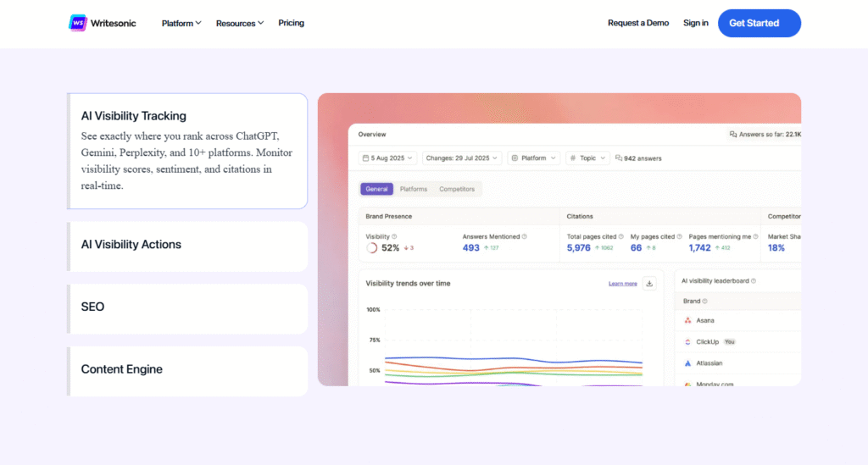Click the Asana row in leaderboard
The height and width of the screenshot is (465, 868).
(x=738, y=321)
